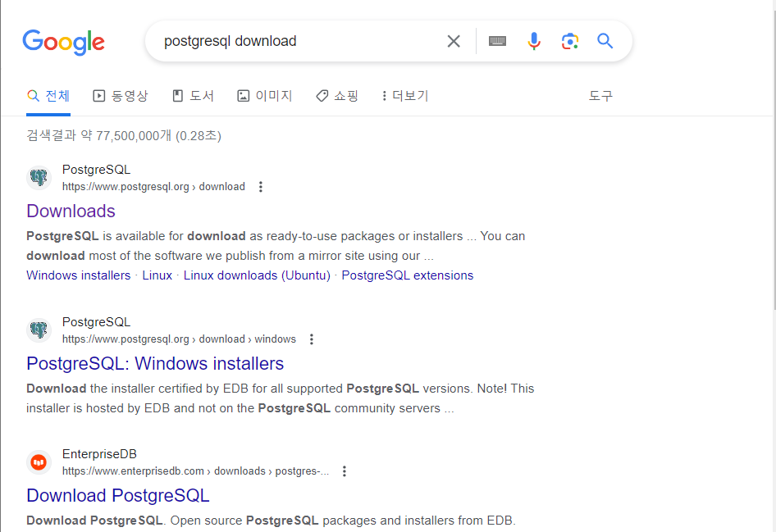Switch to the 이미지 images tab
Screen dimensions: 776x532
pos(265,95)
